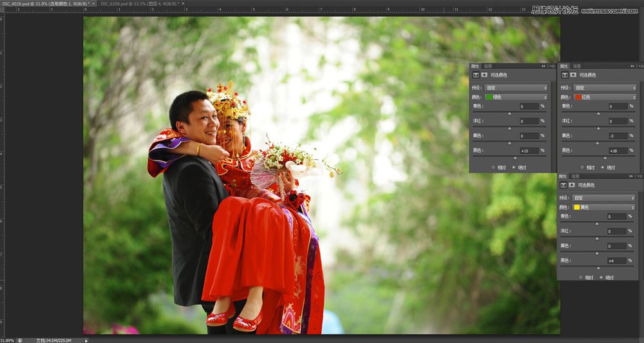Viewport: 644px width, 343px height.
Task: Click document size text 文档:34.5M/225.5M
Action: (54, 340)
